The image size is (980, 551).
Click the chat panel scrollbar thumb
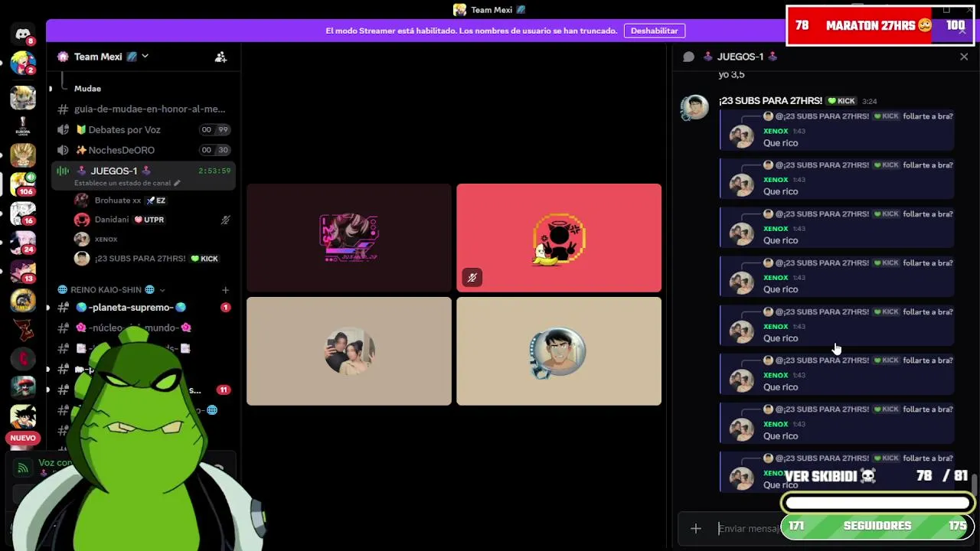click(974, 484)
